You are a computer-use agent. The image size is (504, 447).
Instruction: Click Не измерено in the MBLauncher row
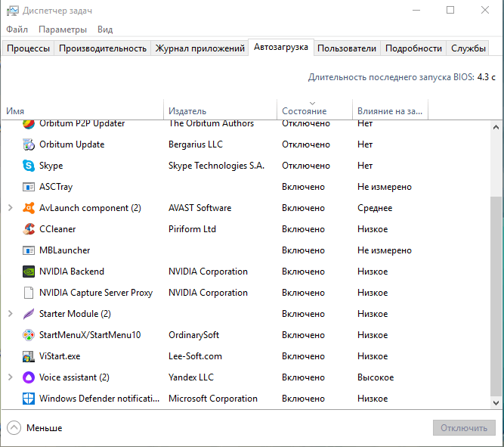385,250
